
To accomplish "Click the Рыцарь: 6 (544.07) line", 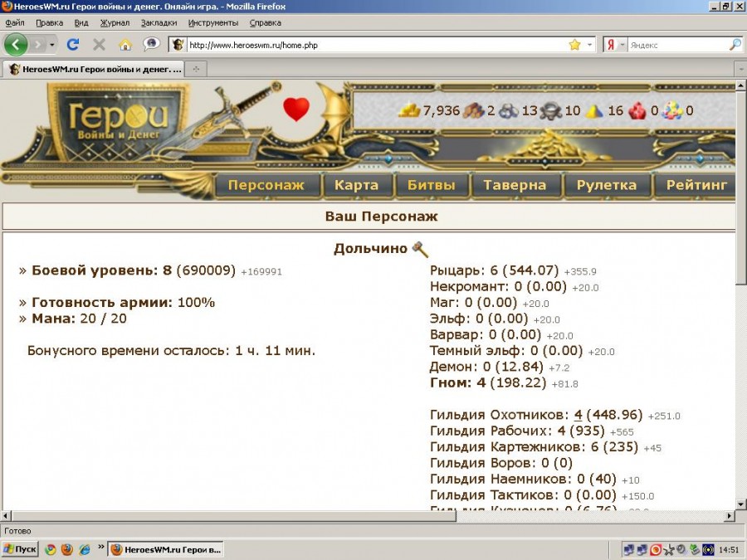I will click(494, 270).
